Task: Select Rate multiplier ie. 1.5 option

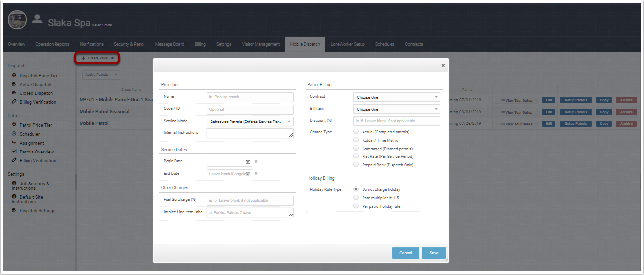Action: click(356, 197)
